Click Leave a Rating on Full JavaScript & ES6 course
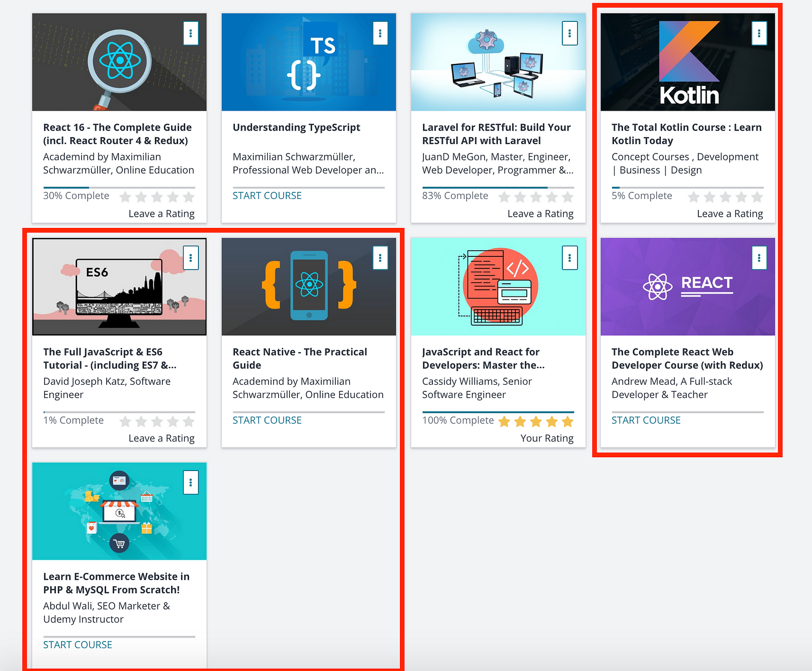812x671 pixels. (x=161, y=438)
